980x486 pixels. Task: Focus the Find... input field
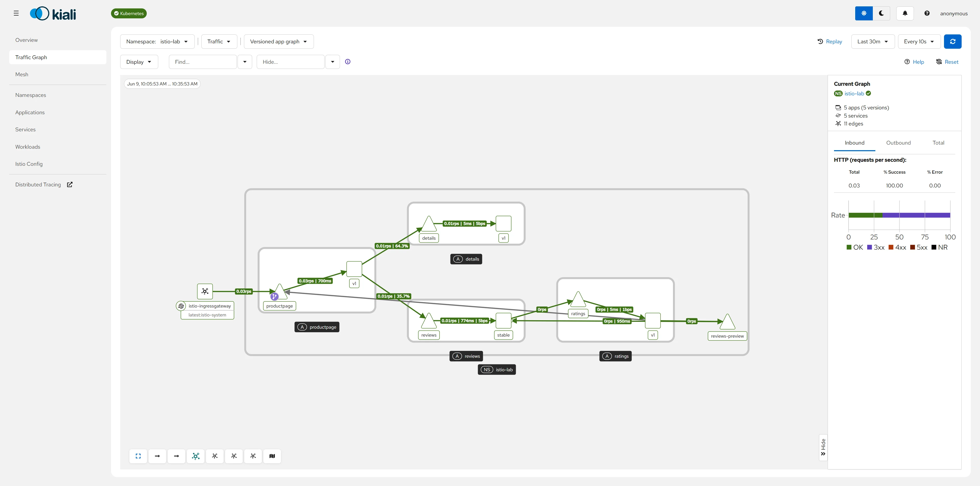[203, 62]
